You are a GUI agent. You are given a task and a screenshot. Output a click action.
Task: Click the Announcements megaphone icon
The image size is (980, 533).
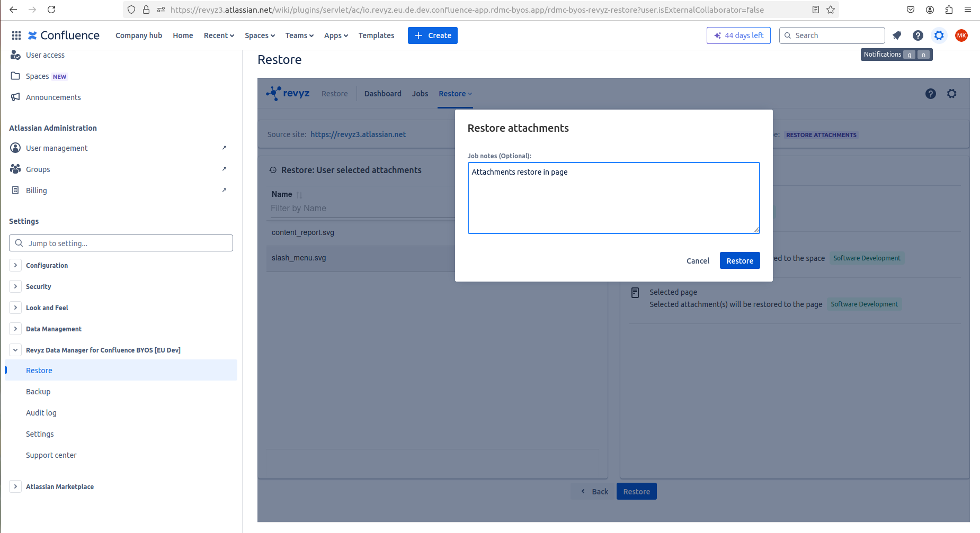pos(15,97)
